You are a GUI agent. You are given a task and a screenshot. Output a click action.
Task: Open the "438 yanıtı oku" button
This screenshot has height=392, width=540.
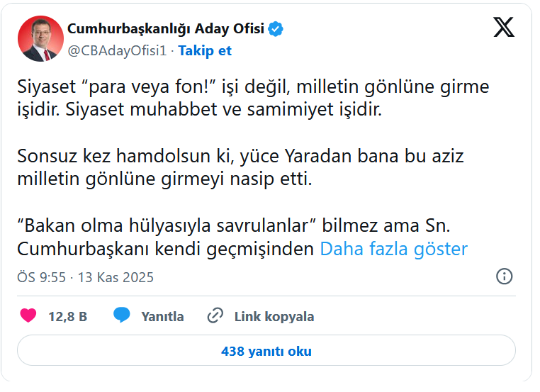click(x=266, y=352)
